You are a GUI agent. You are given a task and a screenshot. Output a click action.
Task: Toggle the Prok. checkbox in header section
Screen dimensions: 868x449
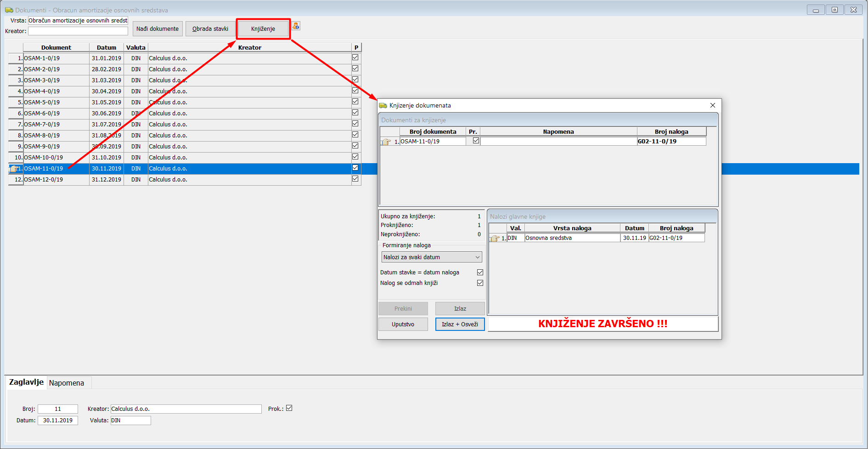(289, 408)
